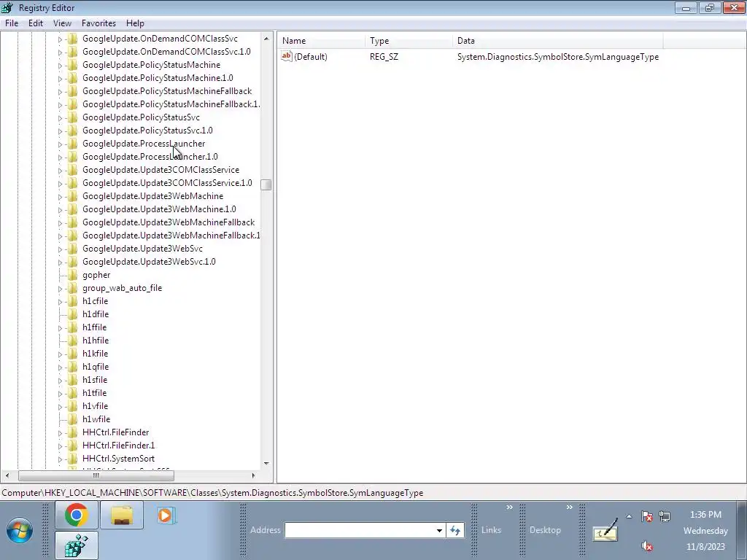Click tree vertical scrollbar thumb

tap(266, 184)
